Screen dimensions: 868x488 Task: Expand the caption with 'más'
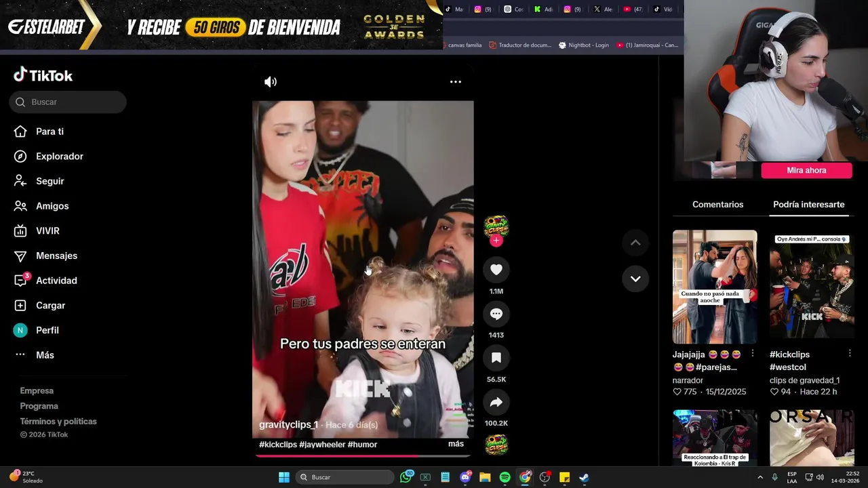(x=456, y=444)
